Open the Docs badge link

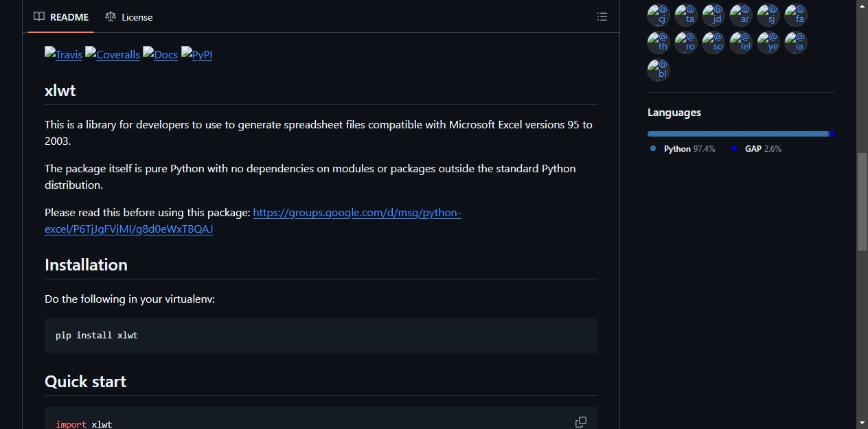coord(161,55)
